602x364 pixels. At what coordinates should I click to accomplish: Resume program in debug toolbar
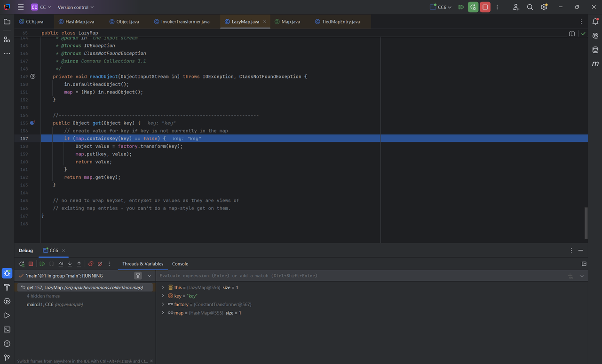coord(42,264)
